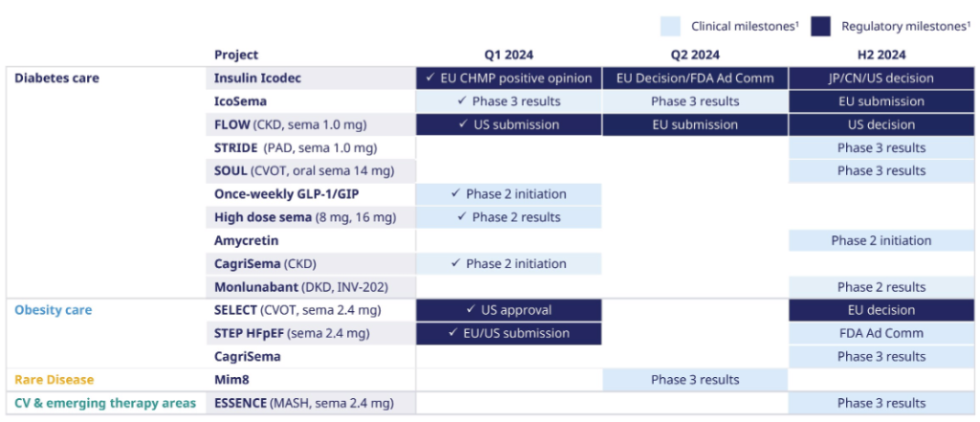Select the Obesity care category label
Screen dimensions: 980x422
(x=53, y=310)
